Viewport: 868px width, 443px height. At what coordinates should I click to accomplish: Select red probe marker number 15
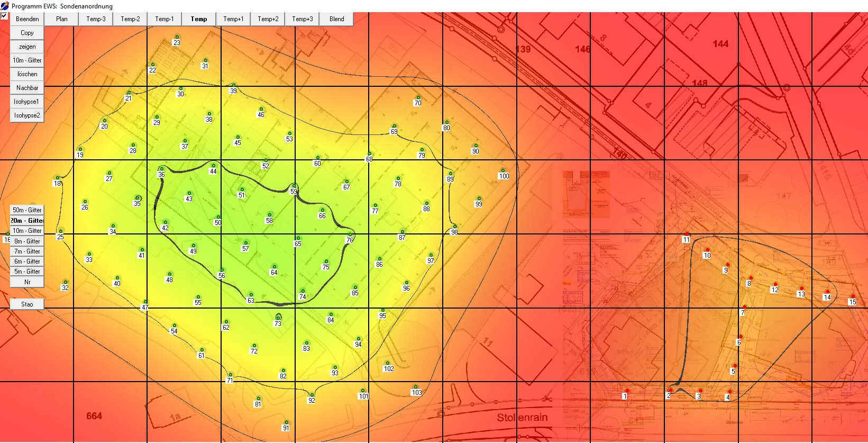point(853,296)
